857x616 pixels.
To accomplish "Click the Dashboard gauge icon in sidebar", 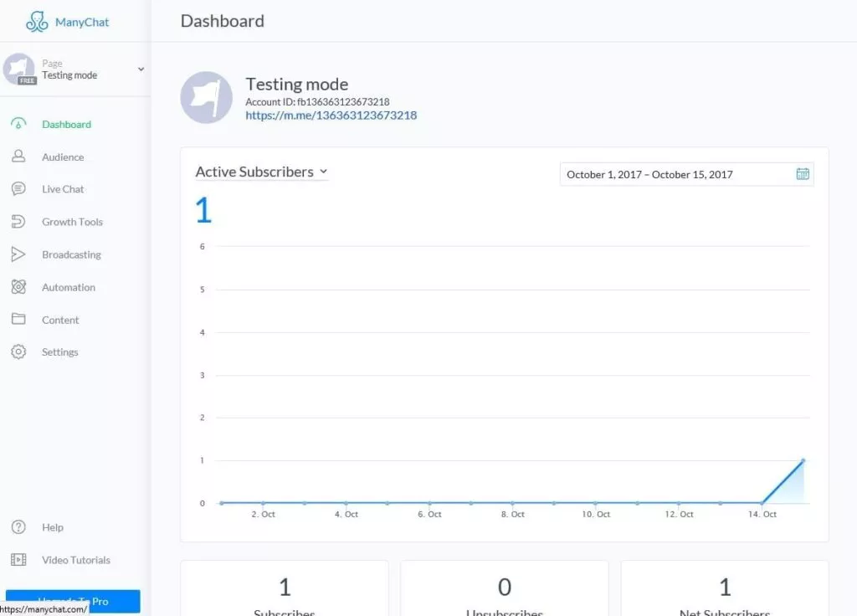I will point(18,124).
